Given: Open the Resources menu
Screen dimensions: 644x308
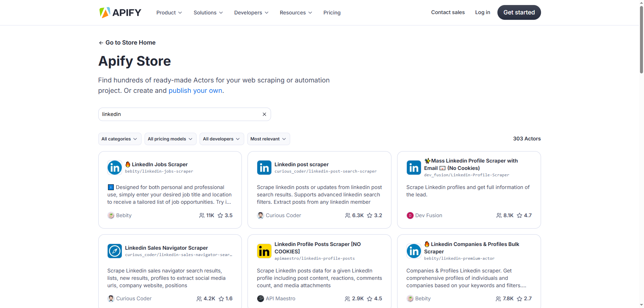Looking at the screenshot, I should tap(296, 12).
